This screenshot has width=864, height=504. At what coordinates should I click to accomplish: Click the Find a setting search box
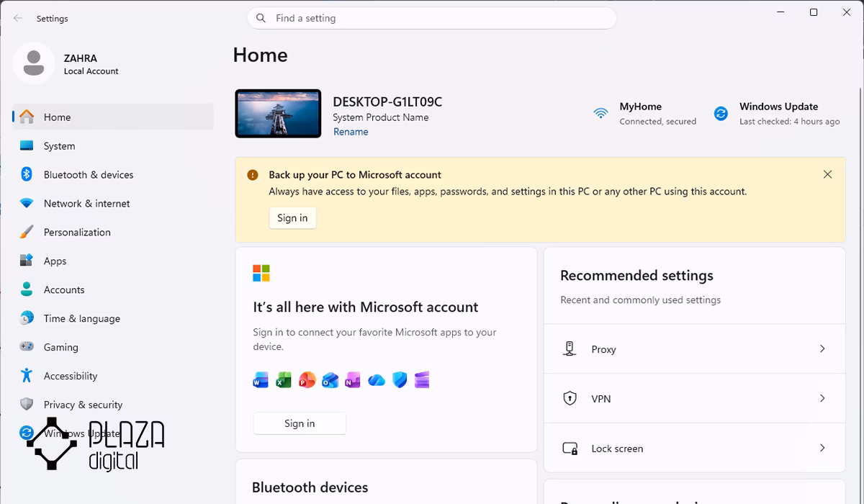(x=432, y=18)
